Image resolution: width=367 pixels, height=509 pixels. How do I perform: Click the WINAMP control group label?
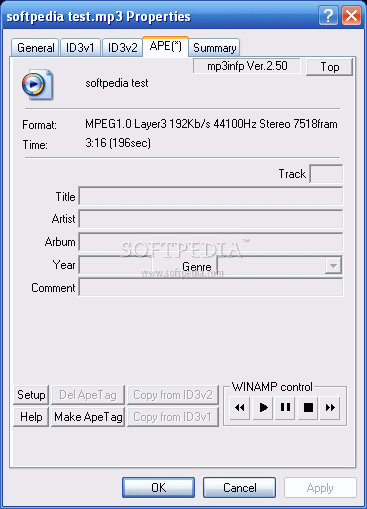272,387
